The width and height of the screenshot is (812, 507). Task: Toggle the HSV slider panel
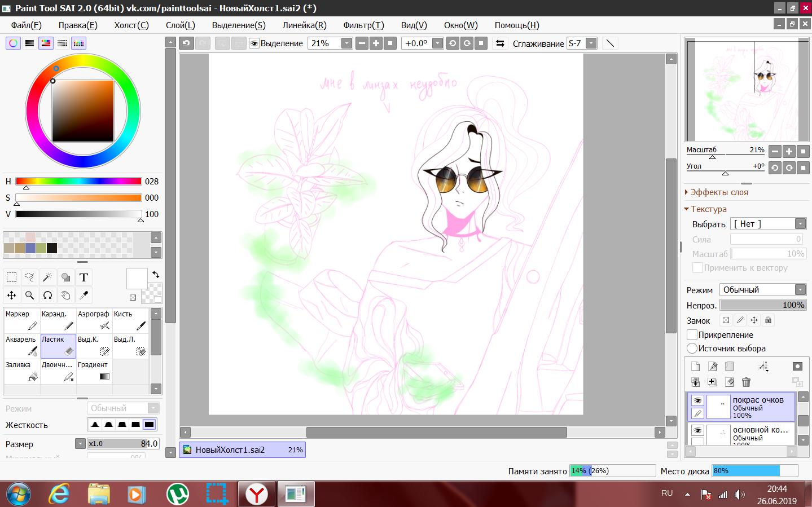46,43
